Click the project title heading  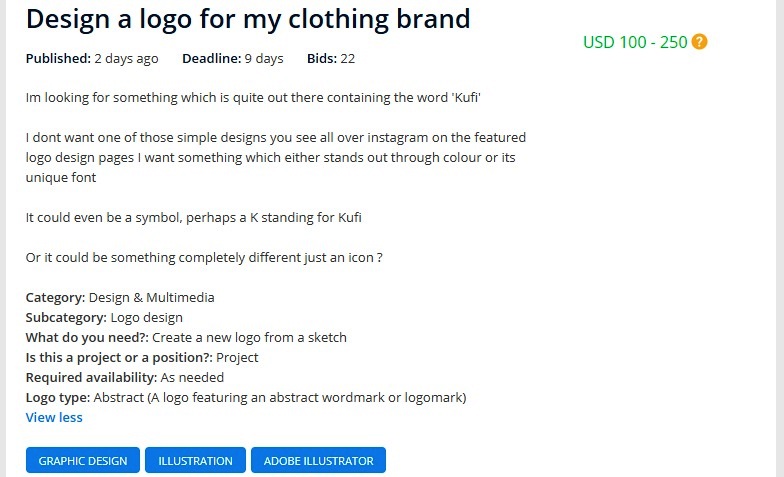[248, 18]
